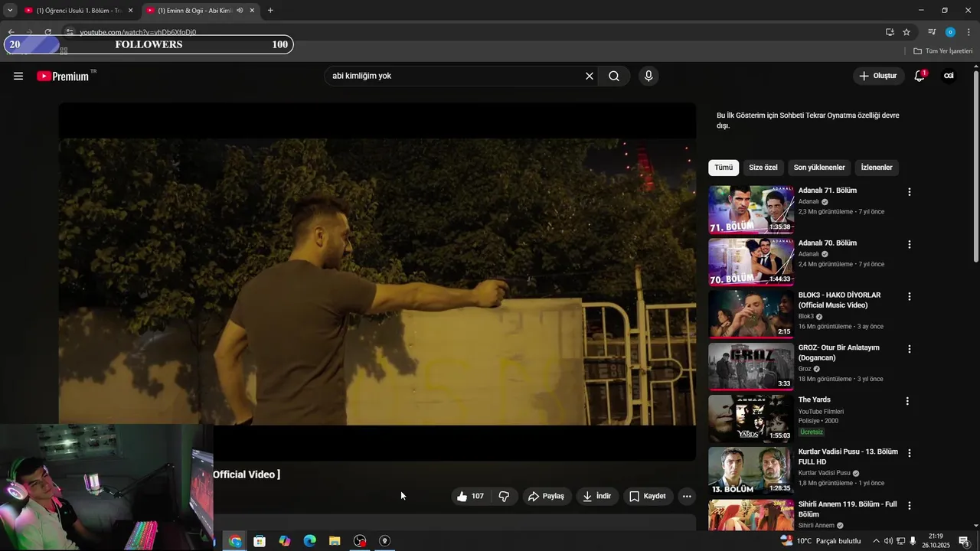Focus the YouTube search field
The width and height of the screenshot is (980, 551).
coord(456,77)
